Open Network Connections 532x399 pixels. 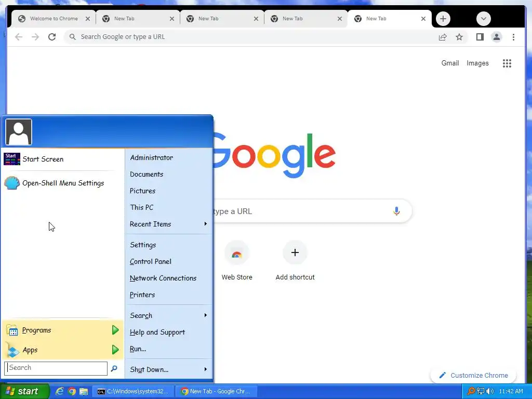(x=169, y=278)
